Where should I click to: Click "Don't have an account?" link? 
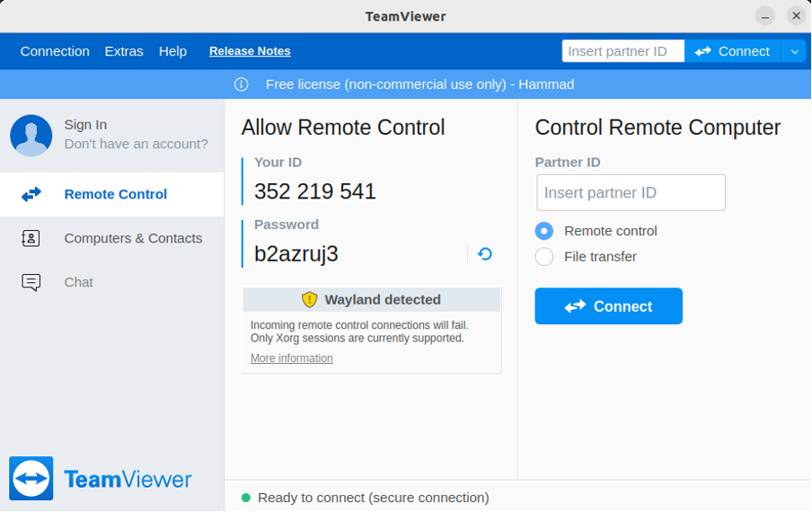pos(137,144)
